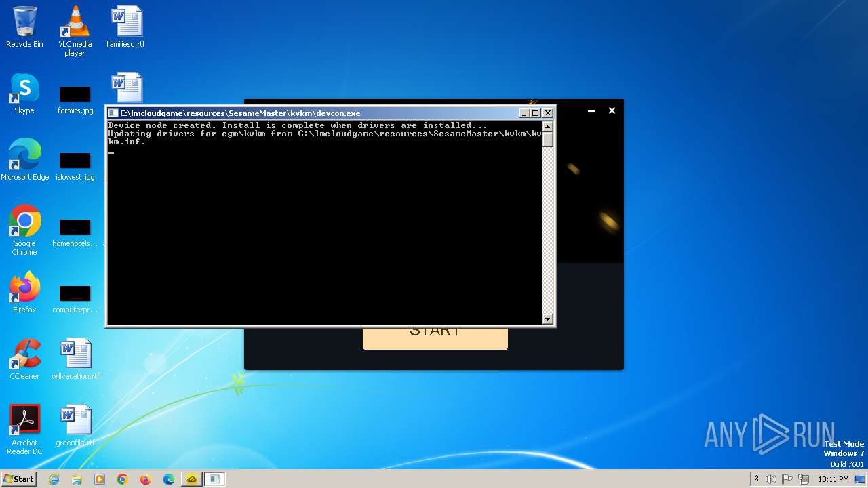Click console scrollbar up arrow

coord(548,127)
